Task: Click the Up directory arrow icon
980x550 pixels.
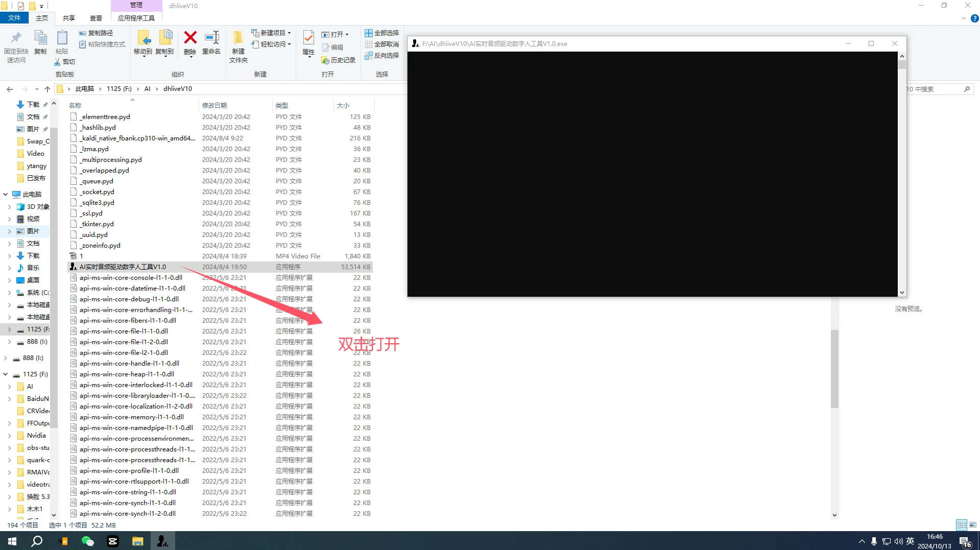Action: pos(47,89)
